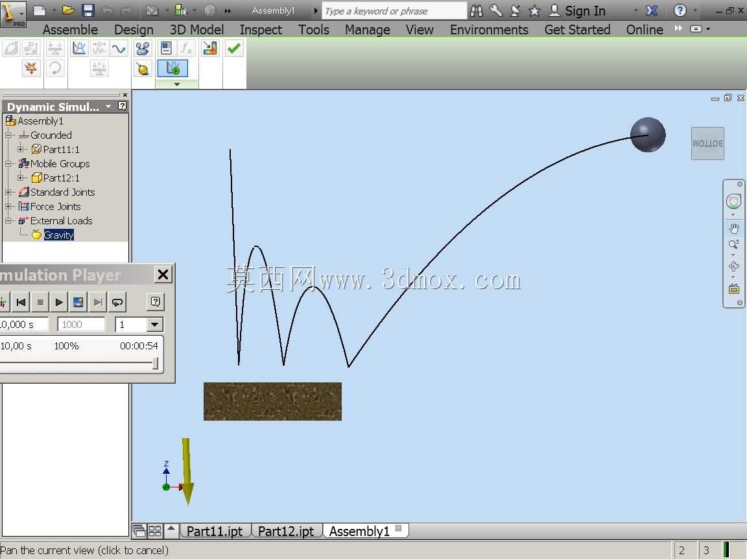The width and height of the screenshot is (747, 560).
Task: Click the Save disk icon
Action: click(x=88, y=10)
